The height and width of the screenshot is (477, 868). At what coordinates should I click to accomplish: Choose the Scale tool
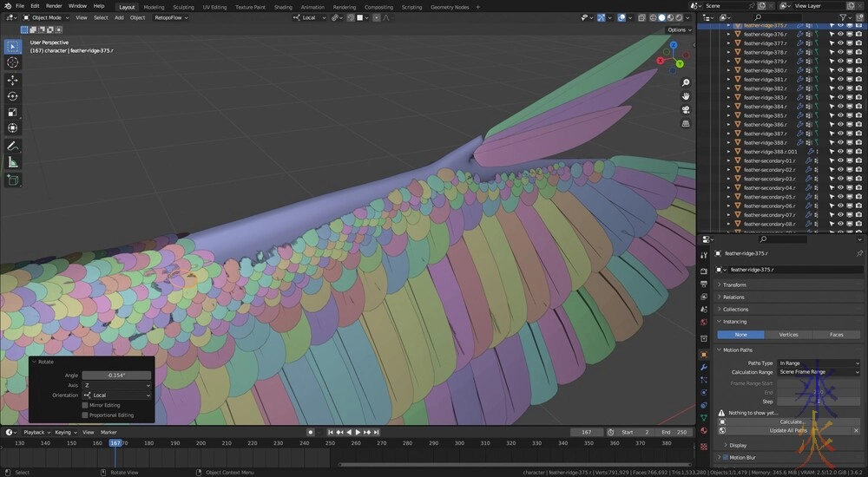tap(13, 112)
